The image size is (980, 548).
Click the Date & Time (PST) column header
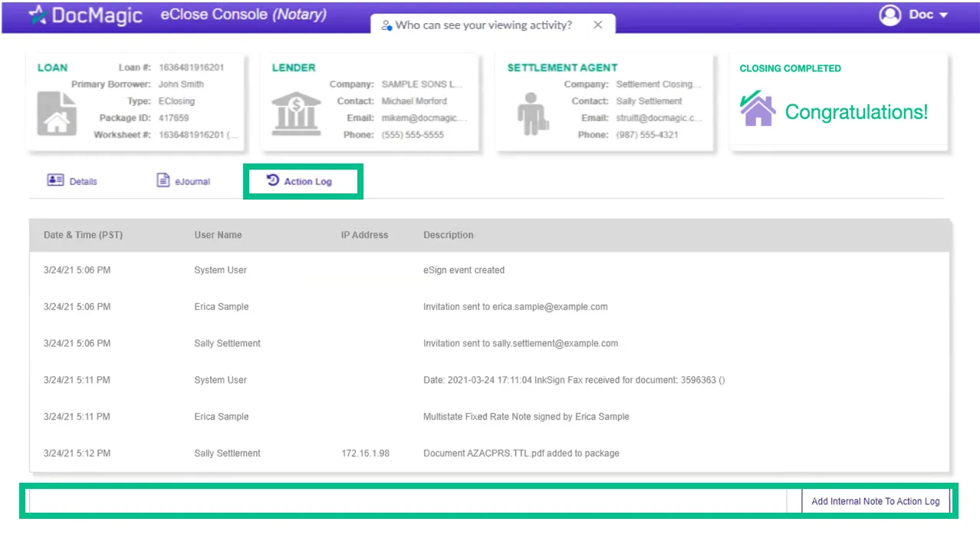83,235
